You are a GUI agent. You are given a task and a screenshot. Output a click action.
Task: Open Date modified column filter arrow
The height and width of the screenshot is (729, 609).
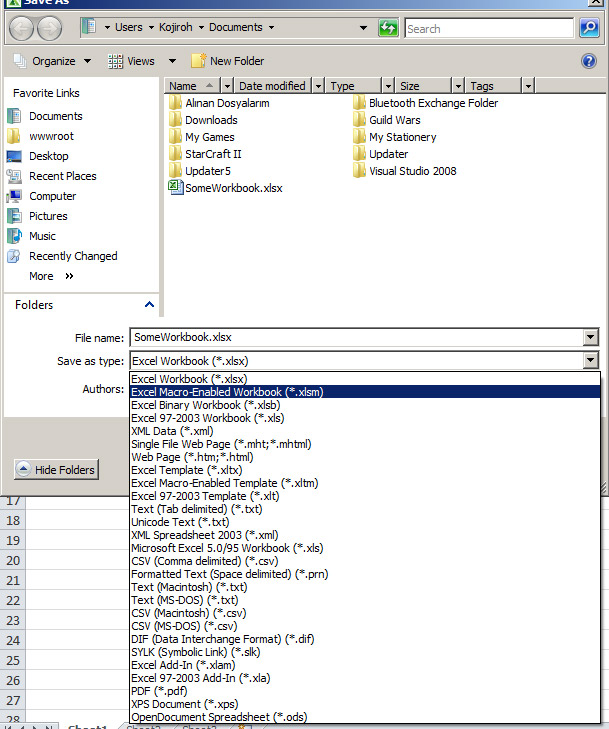(x=318, y=86)
